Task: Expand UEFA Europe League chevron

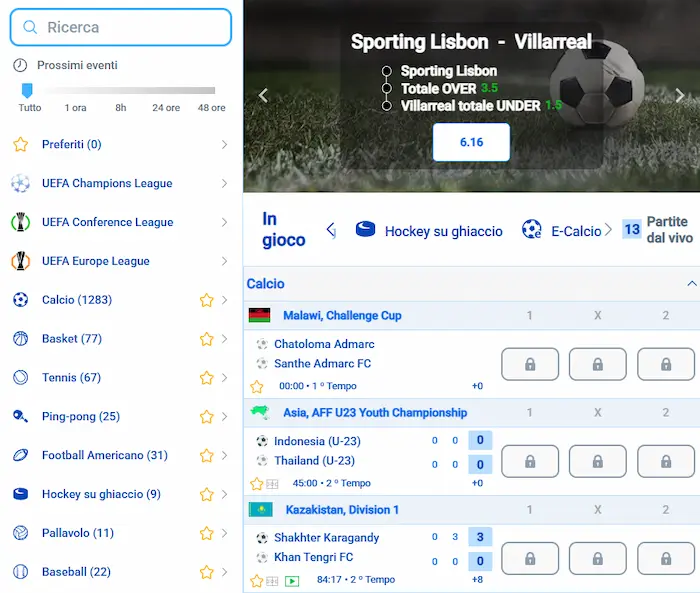Action: [225, 261]
